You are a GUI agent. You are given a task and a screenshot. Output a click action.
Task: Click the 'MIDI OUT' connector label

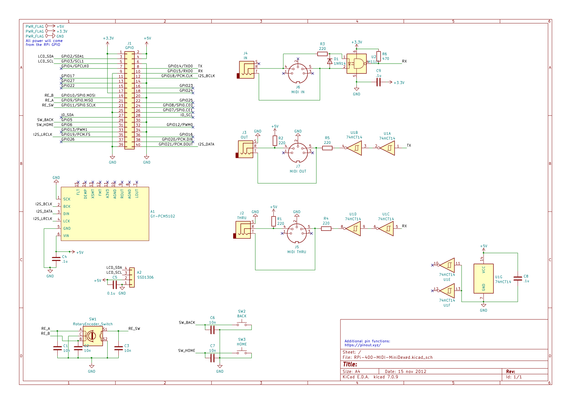click(298, 171)
